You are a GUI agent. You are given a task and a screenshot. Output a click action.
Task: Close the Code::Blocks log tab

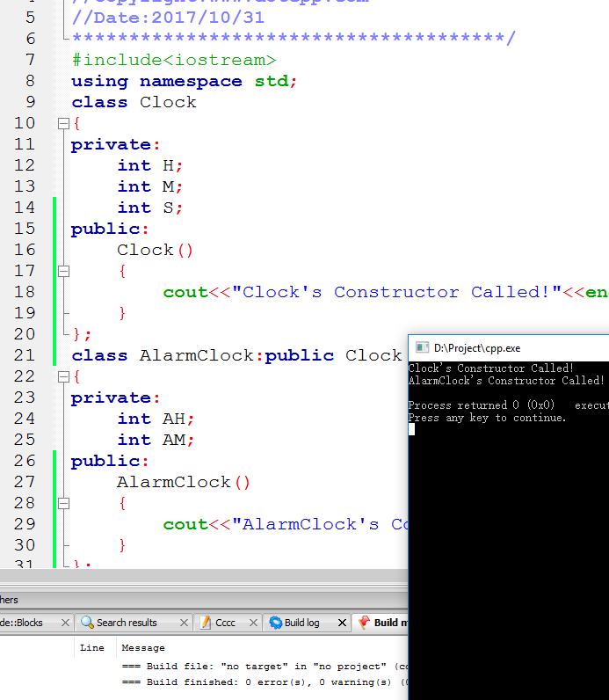(64, 623)
